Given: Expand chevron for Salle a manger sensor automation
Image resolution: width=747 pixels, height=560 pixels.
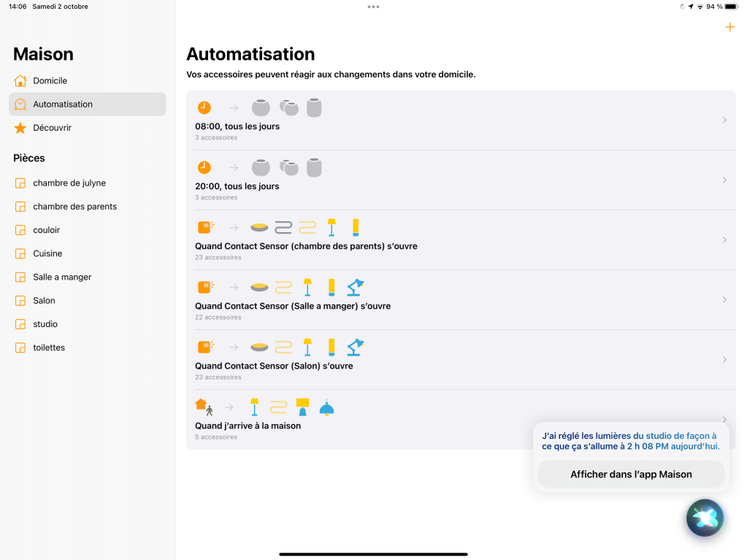Looking at the screenshot, I should [724, 299].
